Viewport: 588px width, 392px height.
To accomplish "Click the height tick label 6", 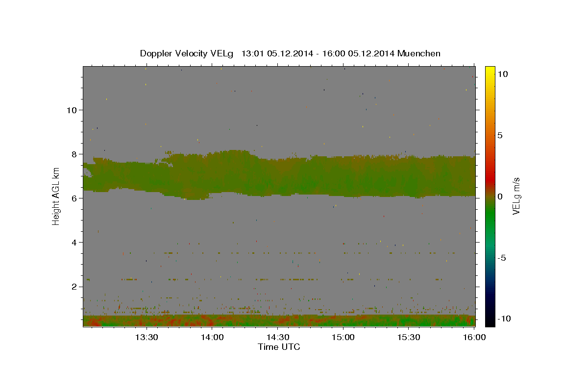I will tap(74, 198).
